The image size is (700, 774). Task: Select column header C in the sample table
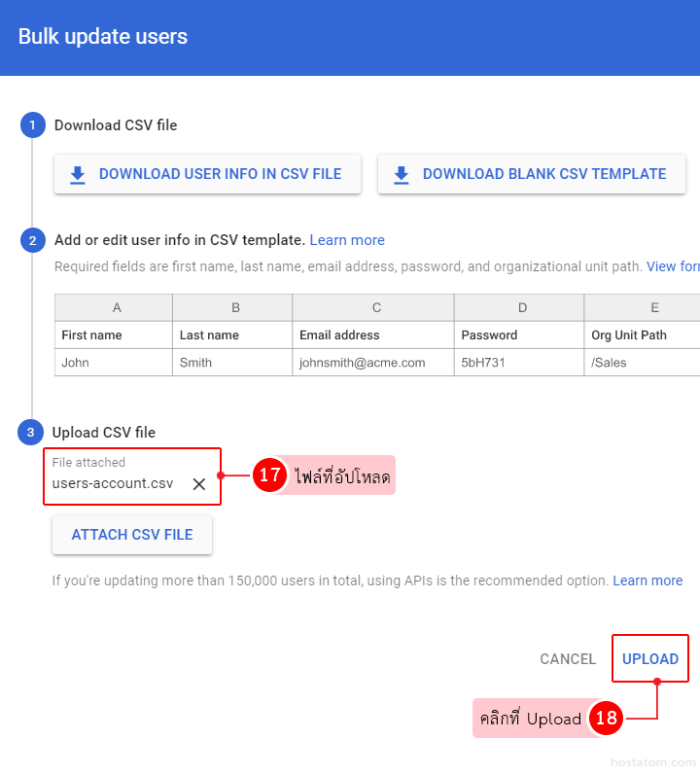(376, 307)
